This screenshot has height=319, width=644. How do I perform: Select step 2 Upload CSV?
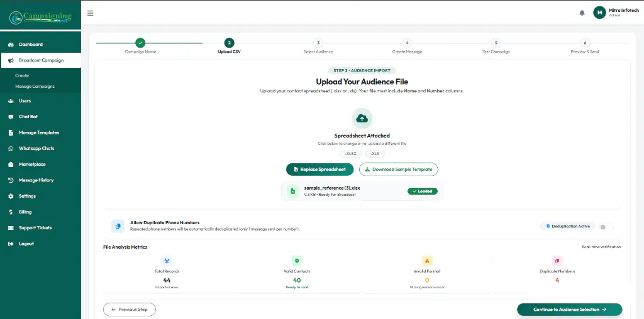(229, 43)
